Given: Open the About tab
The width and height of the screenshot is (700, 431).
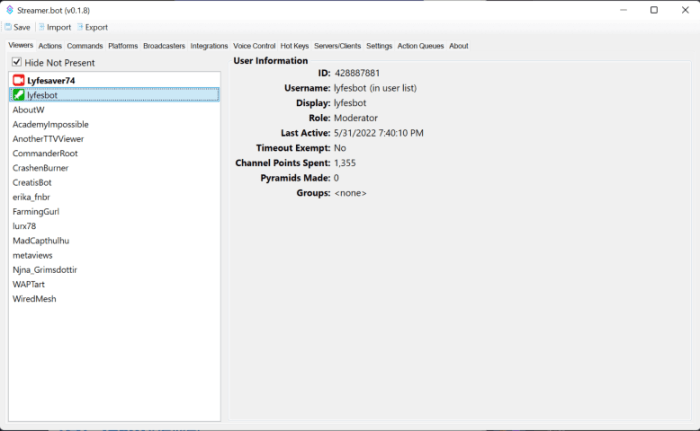Looking at the screenshot, I should pos(458,46).
